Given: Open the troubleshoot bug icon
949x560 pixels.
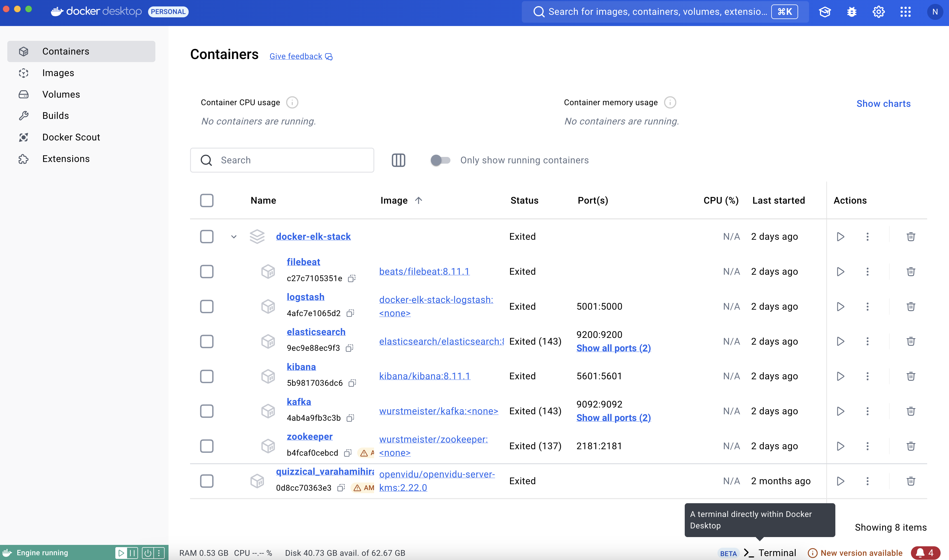Looking at the screenshot, I should 852,12.
